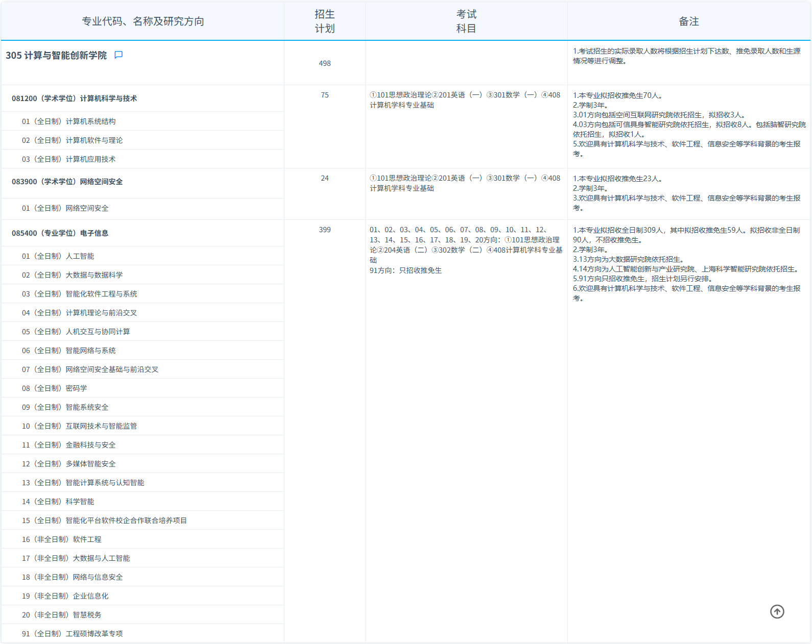Open the 305 计算与智能创新学院 heading
The height and width of the screenshot is (644, 812).
(x=56, y=56)
